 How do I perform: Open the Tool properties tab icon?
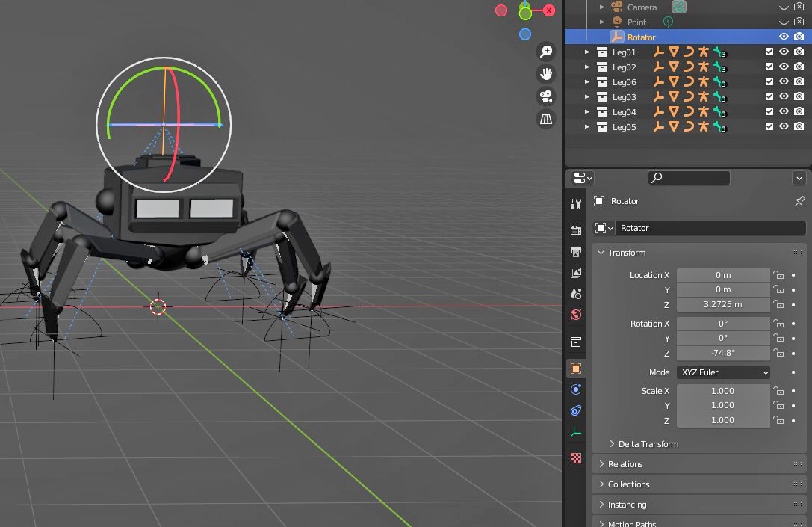click(576, 203)
